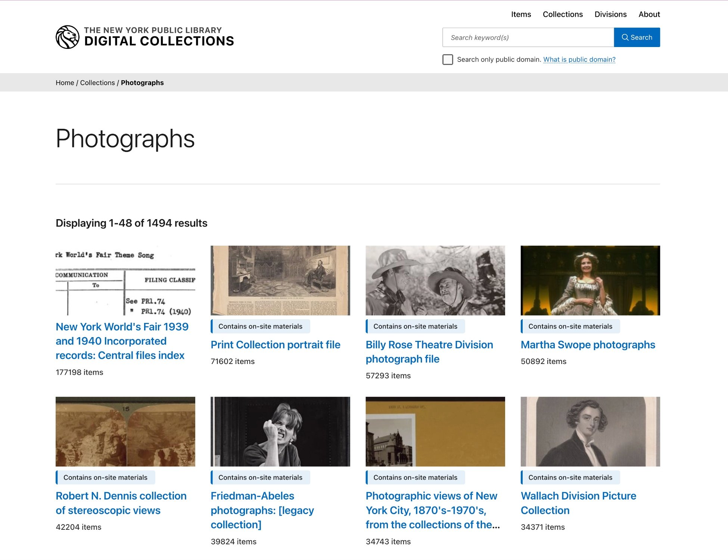Click the blue Search button

coord(637,37)
